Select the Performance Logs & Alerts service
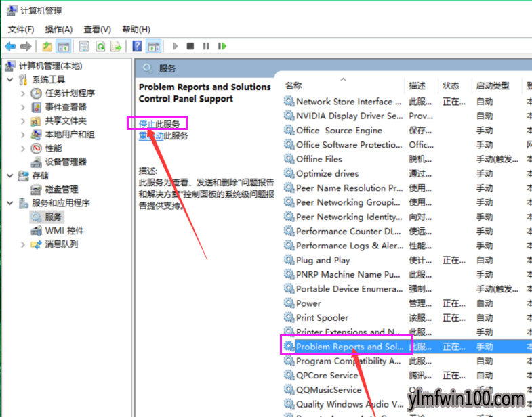The height and width of the screenshot is (417, 532). tap(350, 246)
